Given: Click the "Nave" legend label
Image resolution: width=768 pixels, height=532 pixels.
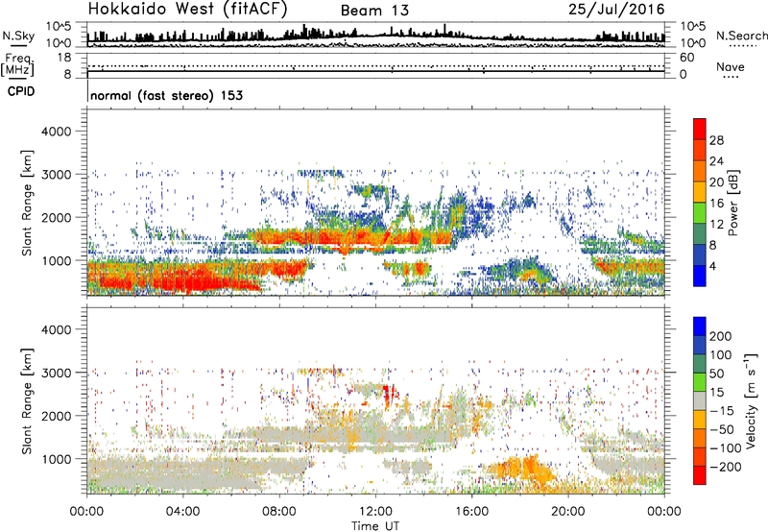Looking at the screenshot, I should pyautogui.click(x=730, y=66).
